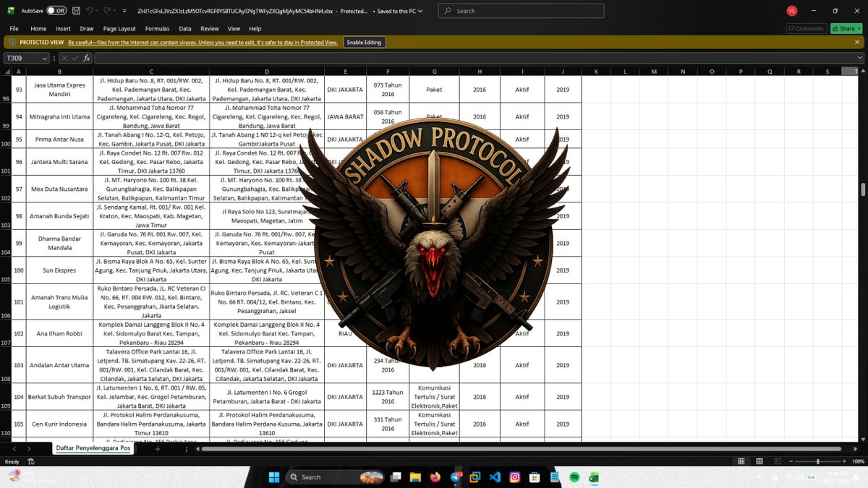Screen dimensions: 868x488
Task: Close the Protected View message bar
Action: [857, 43]
